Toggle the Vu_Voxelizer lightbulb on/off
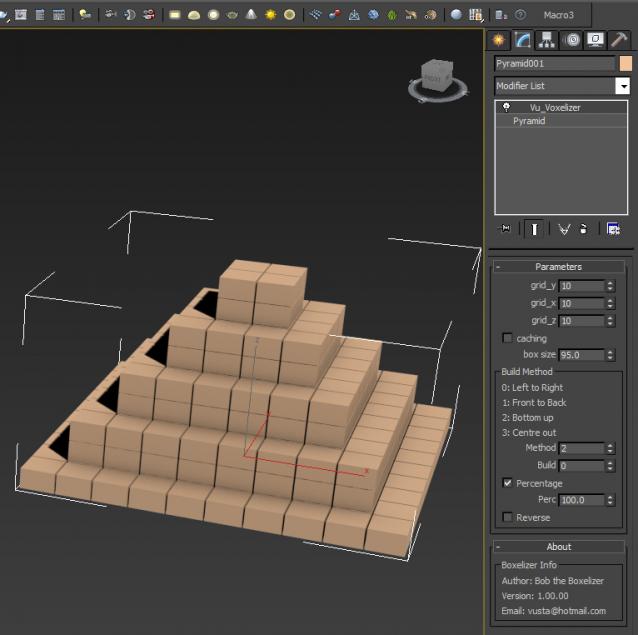Viewport: 638px width, 635px height. (506, 107)
